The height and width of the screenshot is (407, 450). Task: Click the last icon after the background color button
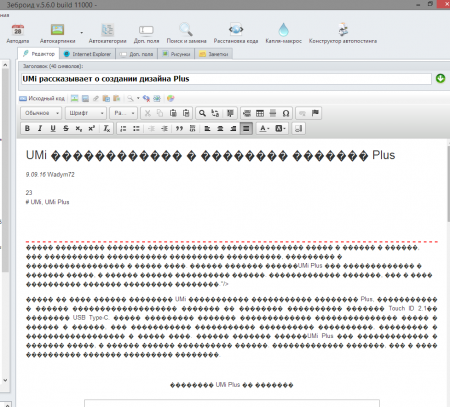298,129
